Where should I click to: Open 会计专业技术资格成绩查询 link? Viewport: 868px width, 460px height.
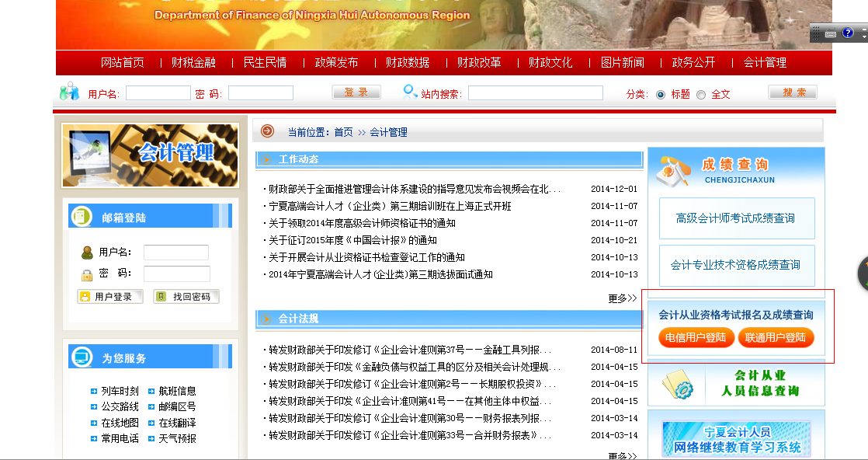(737, 265)
